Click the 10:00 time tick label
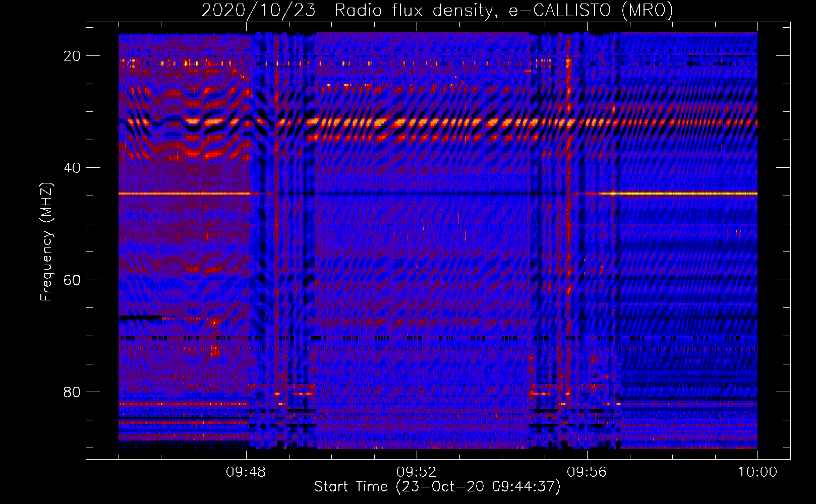816x504 pixels. point(757,472)
